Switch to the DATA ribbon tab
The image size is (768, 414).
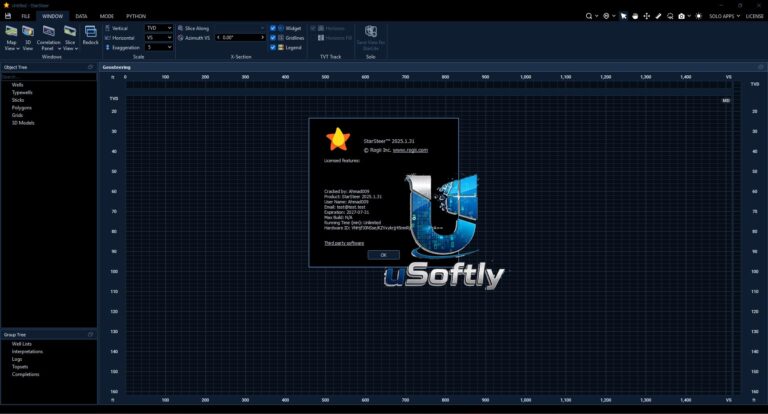[x=81, y=16]
